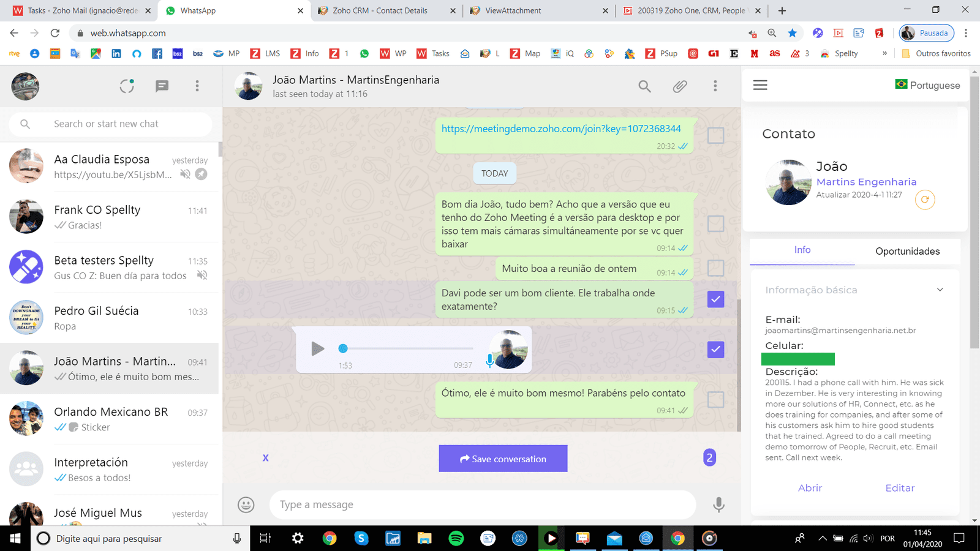
Task: Click Abrir link in contact panel
Action: 810,488
